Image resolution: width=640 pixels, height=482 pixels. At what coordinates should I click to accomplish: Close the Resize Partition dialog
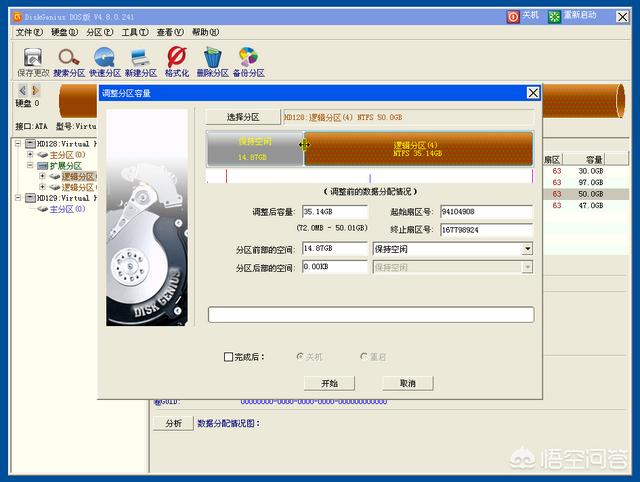click(x=533, y=93)
